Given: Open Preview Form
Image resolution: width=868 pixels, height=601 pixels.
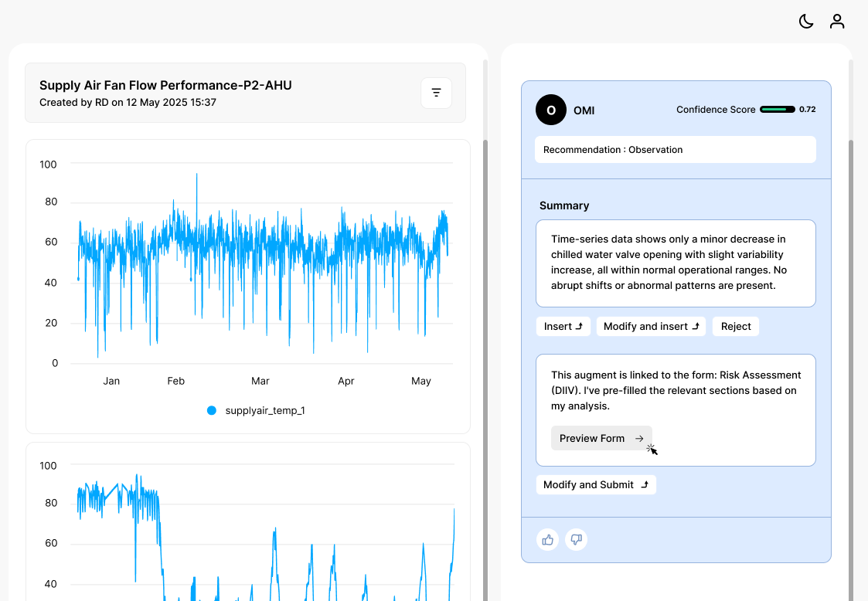Looking at the screenshot, I should pyautogui.click(x=601, y=438).
